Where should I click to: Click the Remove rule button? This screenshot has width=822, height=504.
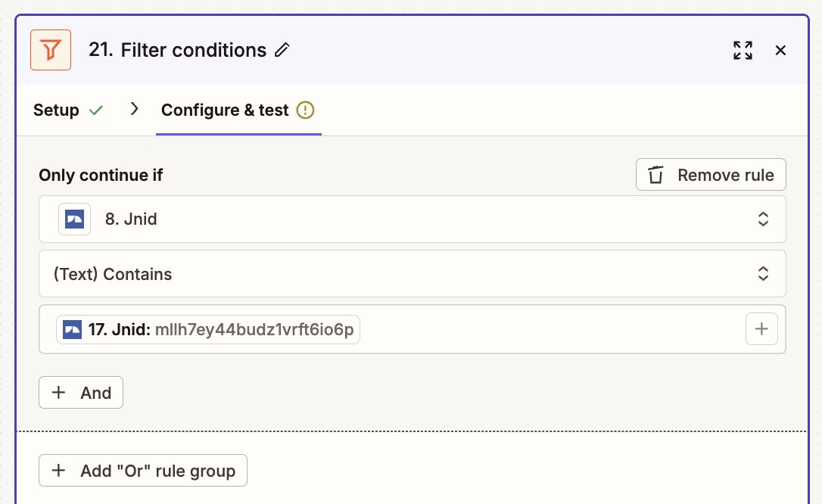tap(711, 175)
